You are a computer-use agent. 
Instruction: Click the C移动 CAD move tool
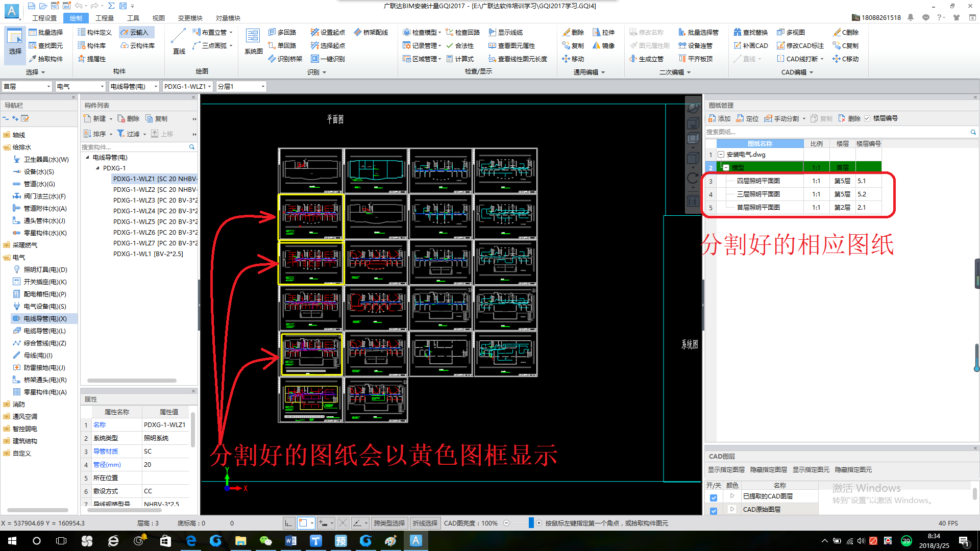coord(845,59)
